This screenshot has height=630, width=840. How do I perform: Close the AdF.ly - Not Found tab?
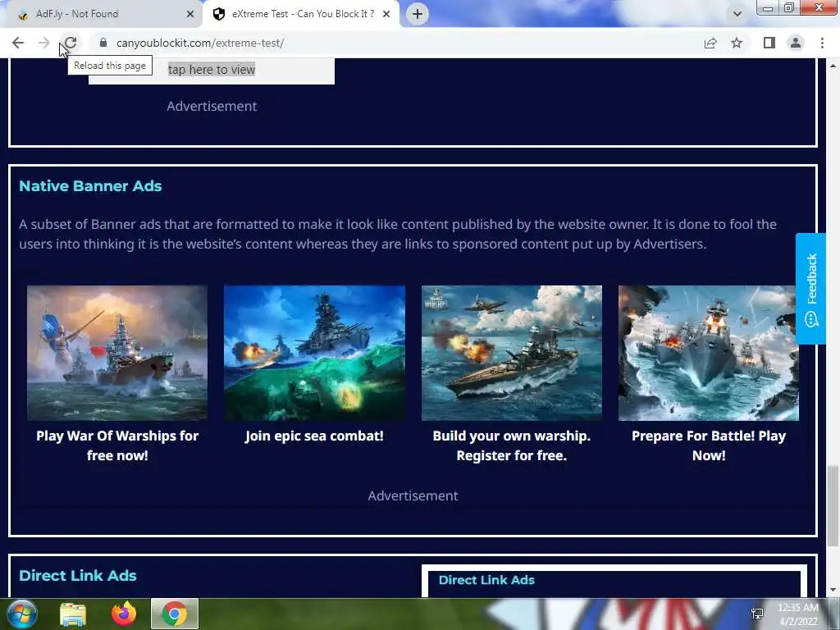click(189, 14)
